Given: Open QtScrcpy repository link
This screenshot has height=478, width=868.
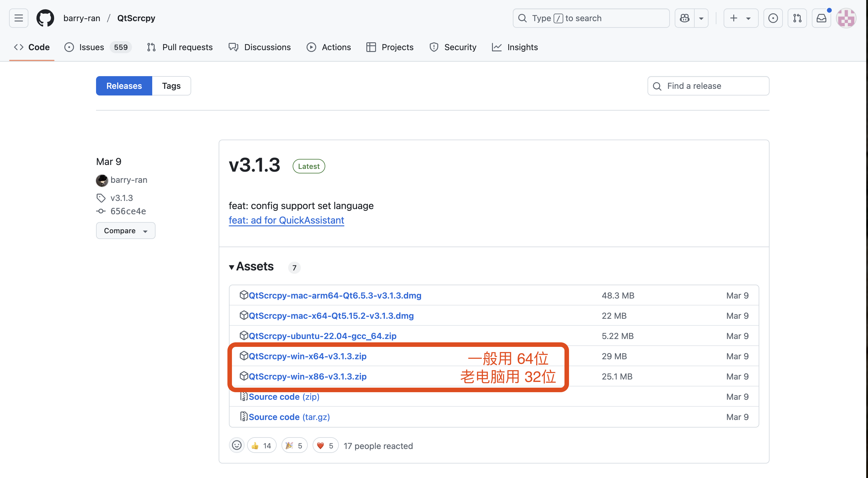Looking at the screenshot, I should pos(136,18).
